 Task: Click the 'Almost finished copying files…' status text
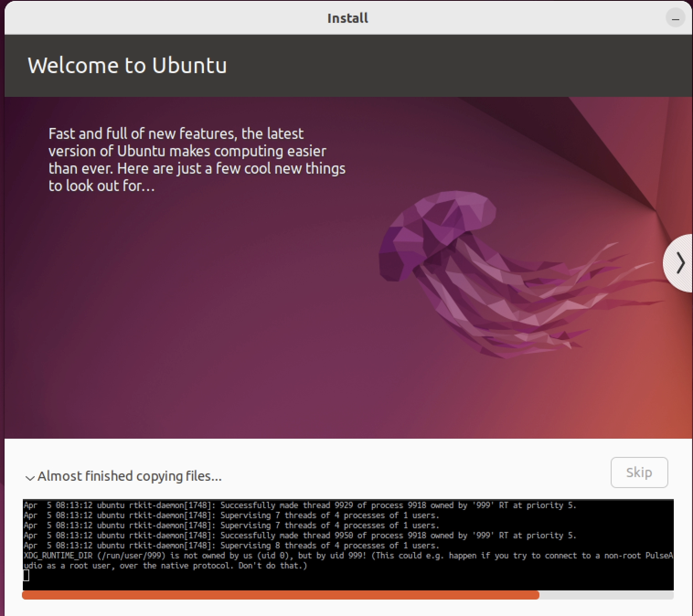(x=129, y=476)
